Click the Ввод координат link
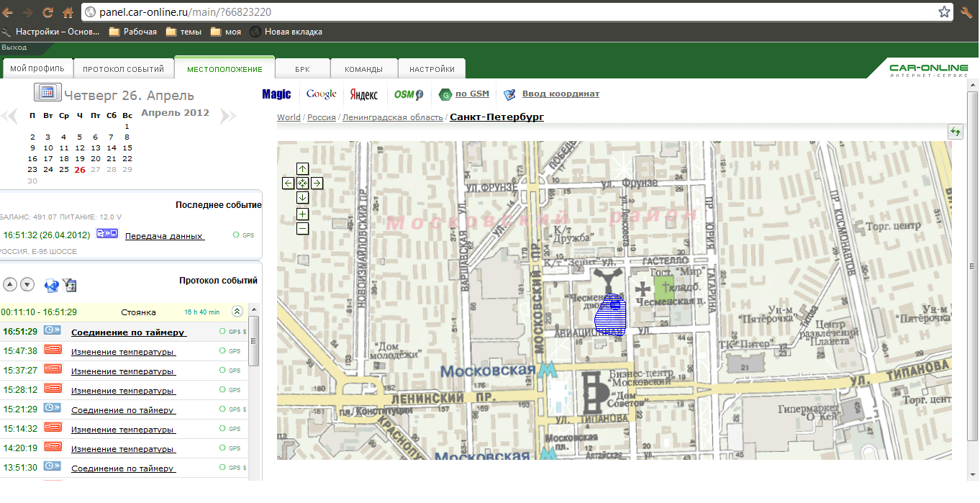The height and width of the screenshot is (503, 980). (561, 94)
